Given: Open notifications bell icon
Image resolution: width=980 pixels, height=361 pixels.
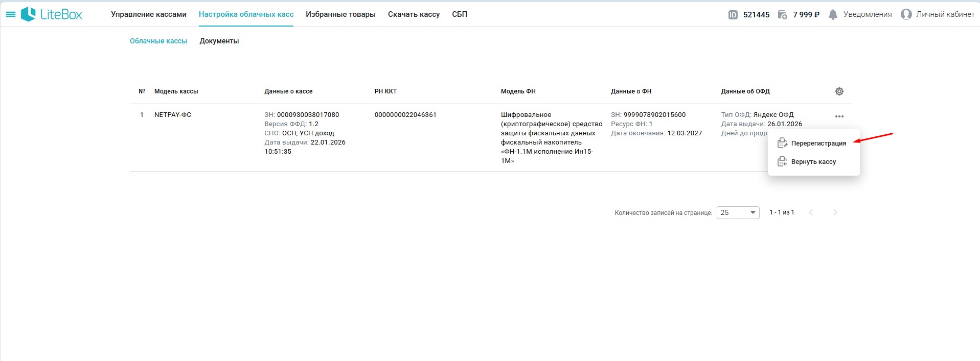Looking at the screenshot, I should 833,15.
